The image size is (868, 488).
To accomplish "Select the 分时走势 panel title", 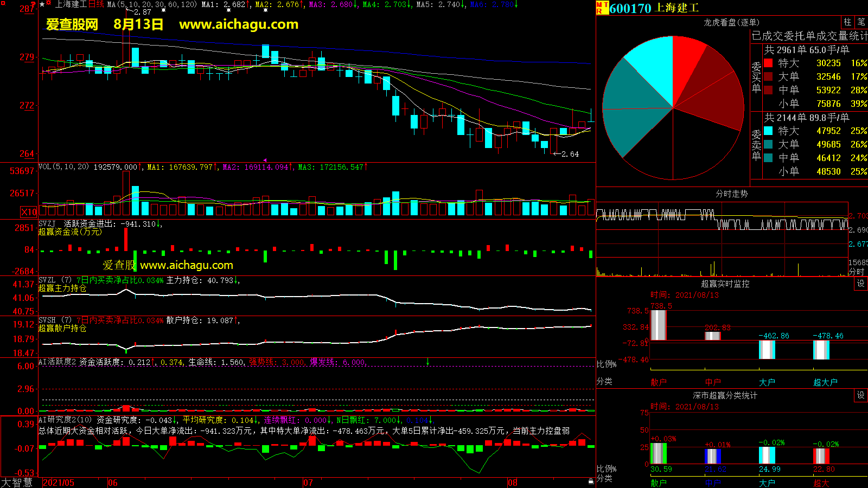I will pyautogui.click(x=731, y=194).
